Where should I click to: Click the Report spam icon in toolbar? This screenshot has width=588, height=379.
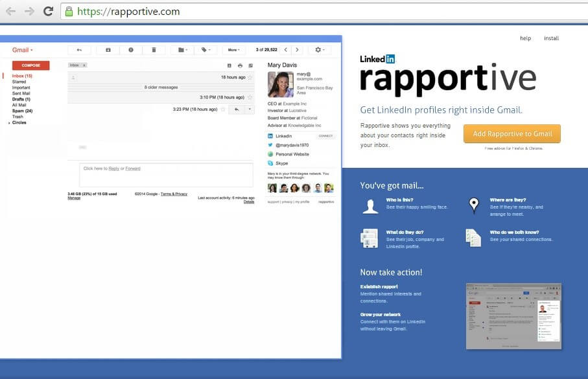(131, 50)
